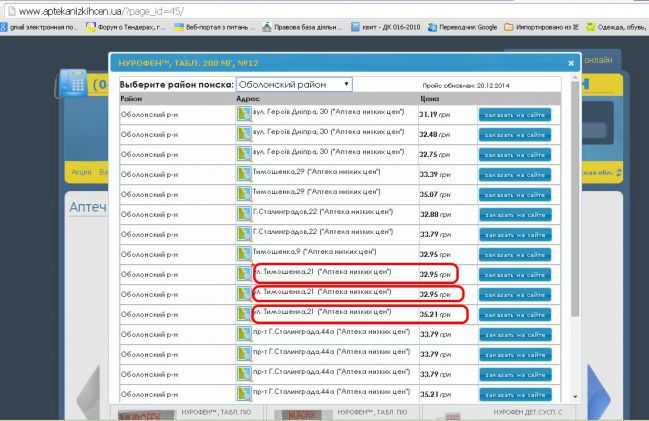The image size is (649, 421).
Task: Click the left carousel arrow behind the popup
Action: [89, 393]
